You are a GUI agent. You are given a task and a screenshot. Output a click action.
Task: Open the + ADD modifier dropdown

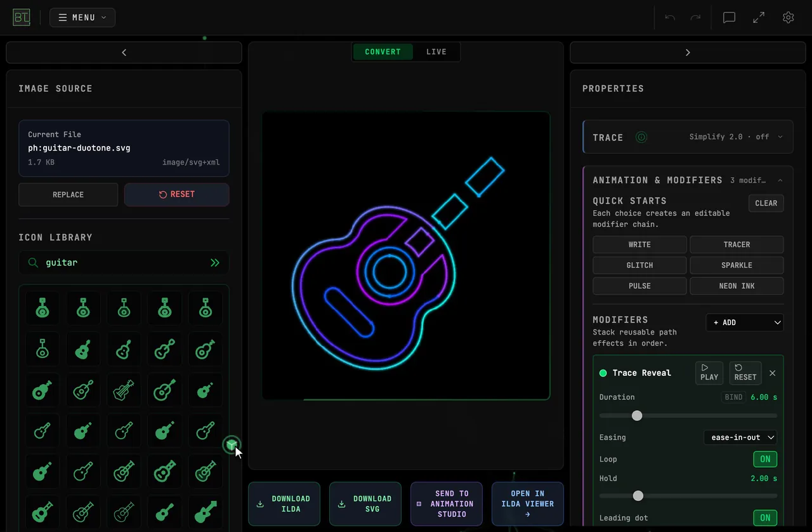pos(745,323)
